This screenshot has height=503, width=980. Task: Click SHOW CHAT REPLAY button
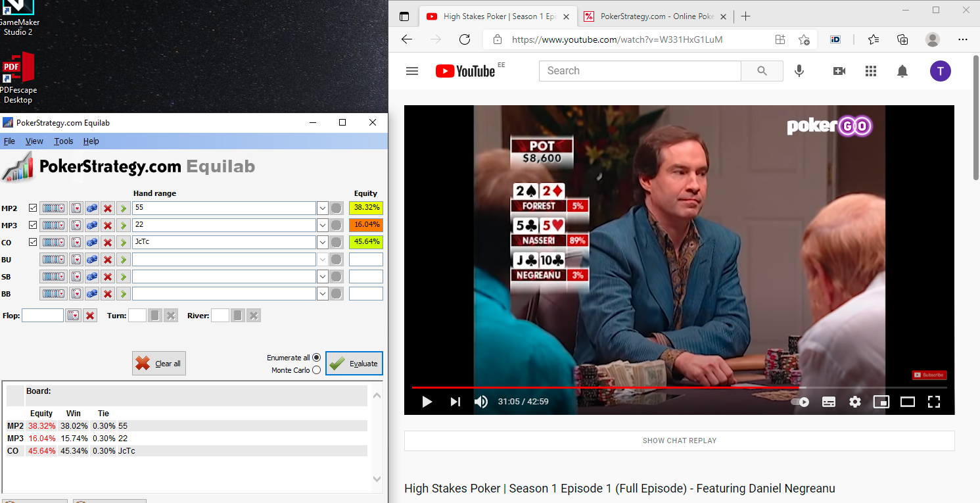pos(679,441)
